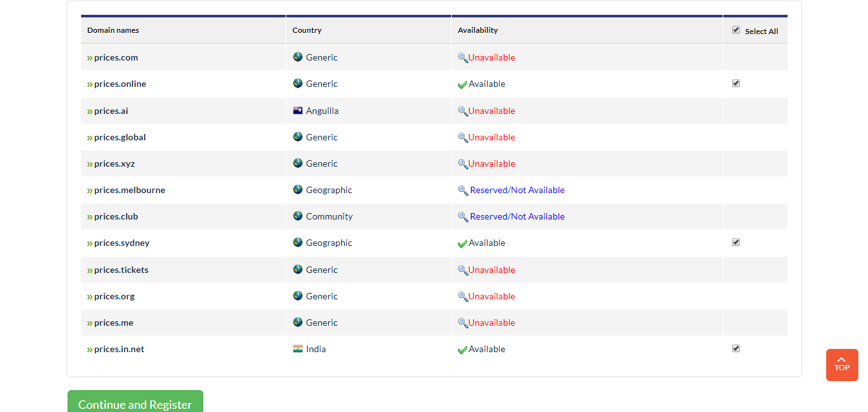The height and width of the screenshot is (412, 868).
Task: Click the India flag icon
Action: 298,349
